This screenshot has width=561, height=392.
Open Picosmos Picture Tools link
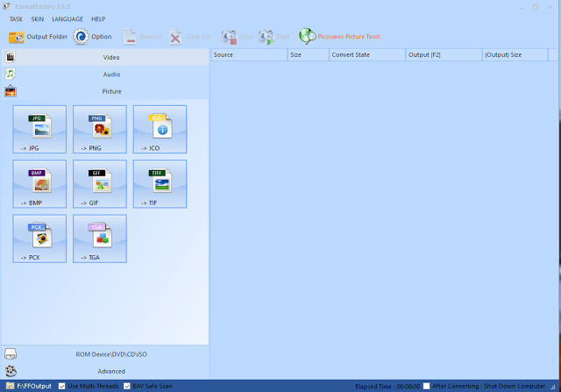pyautogui.click(x=349, y=37)
